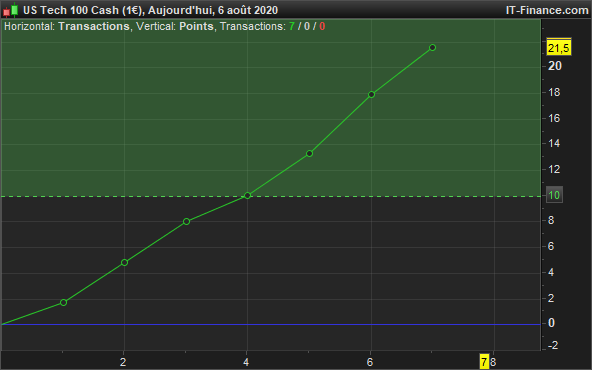Image resolution: width=592 pixels, height=370 pixels.
Task: Click the red losing transactions count 0
Action: 322,26
